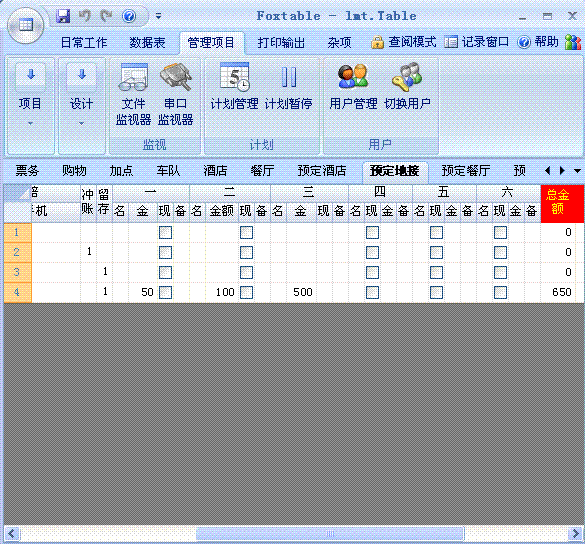Launch 计划管理 schedule manager

point(234,87)
